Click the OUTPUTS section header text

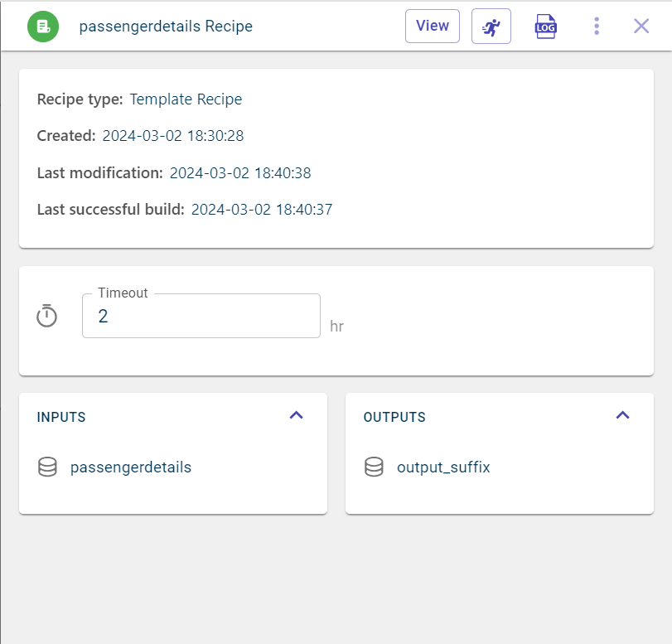tap(394, 417)
